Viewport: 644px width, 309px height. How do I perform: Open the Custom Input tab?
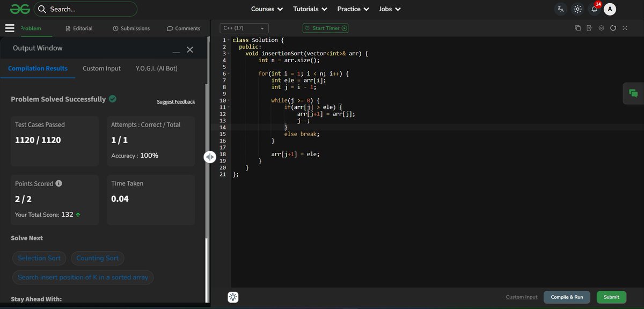click(x=101, y=68)
